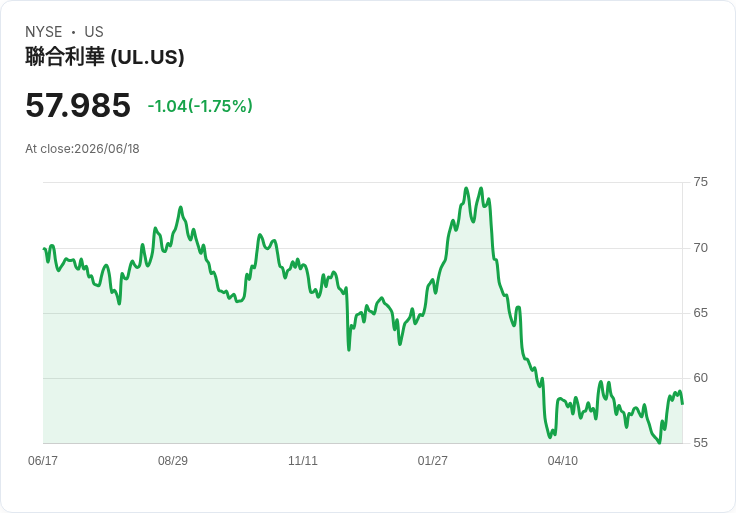Click the 60 price axis label
This screenshot has height=513, width=736.
point(700,378)
